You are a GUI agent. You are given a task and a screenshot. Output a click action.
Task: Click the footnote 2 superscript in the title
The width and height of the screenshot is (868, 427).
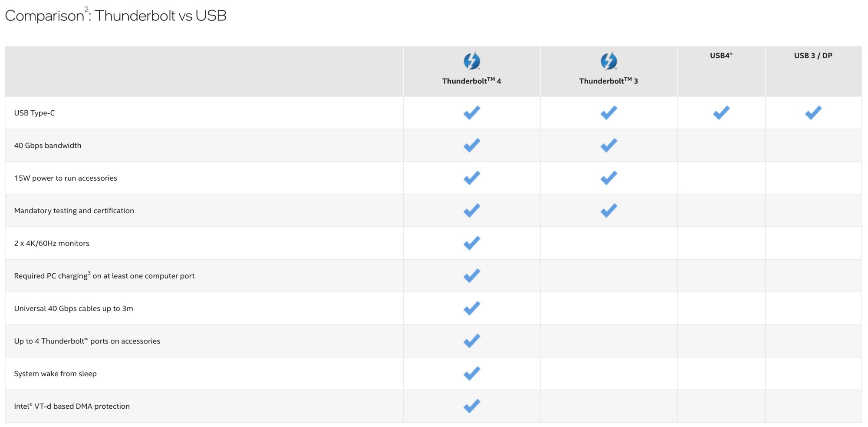click(86, 9)
